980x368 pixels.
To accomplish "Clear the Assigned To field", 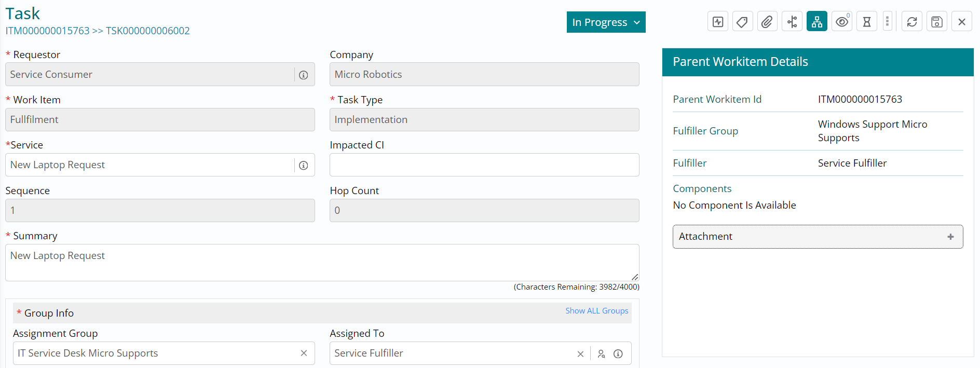I will pyautogui.click(x=580, y=354).
